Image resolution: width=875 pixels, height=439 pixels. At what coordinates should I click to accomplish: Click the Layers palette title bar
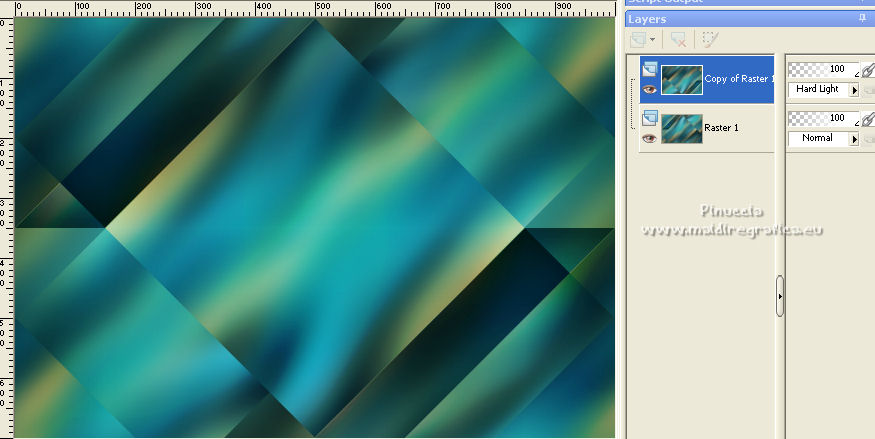(x=750, y=19)
